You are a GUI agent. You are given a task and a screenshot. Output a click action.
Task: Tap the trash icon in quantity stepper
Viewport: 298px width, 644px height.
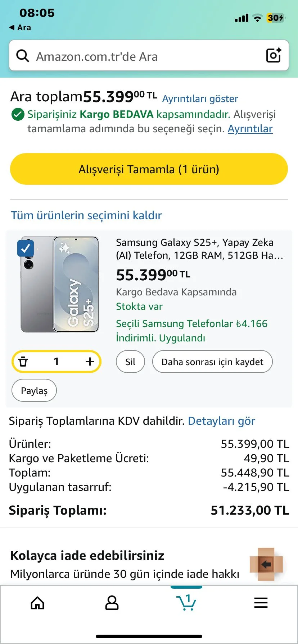click(x=23, y=361)
